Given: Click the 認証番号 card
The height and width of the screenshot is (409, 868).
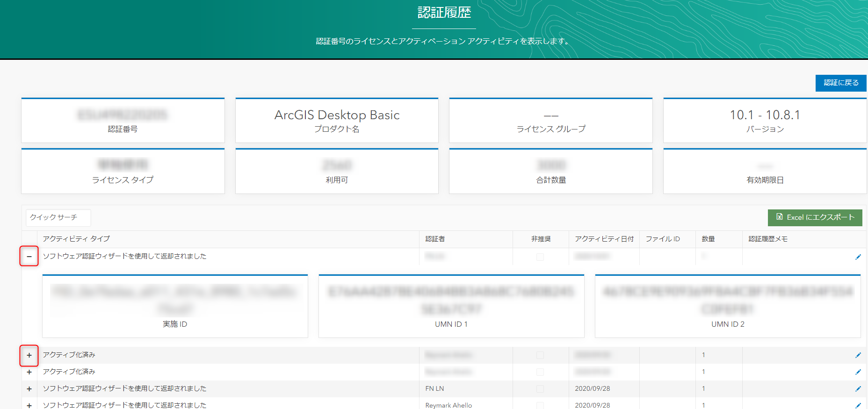Looking at the screenshot, I should (x=123, y=120).
